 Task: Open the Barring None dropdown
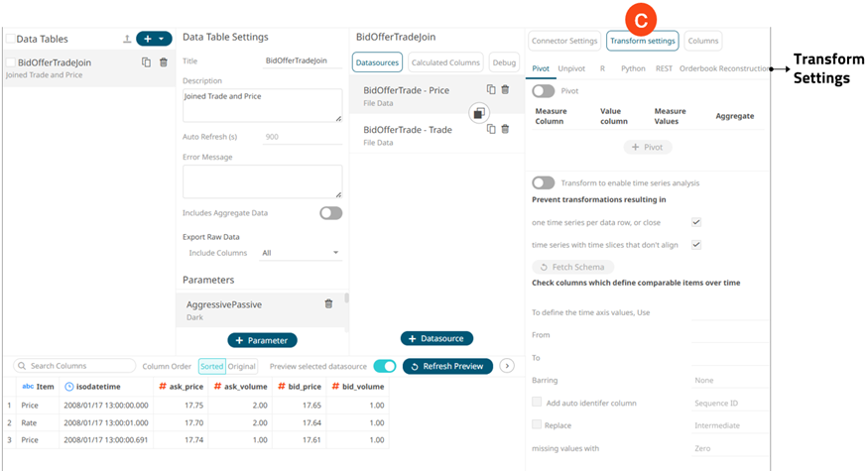point(729,380)
